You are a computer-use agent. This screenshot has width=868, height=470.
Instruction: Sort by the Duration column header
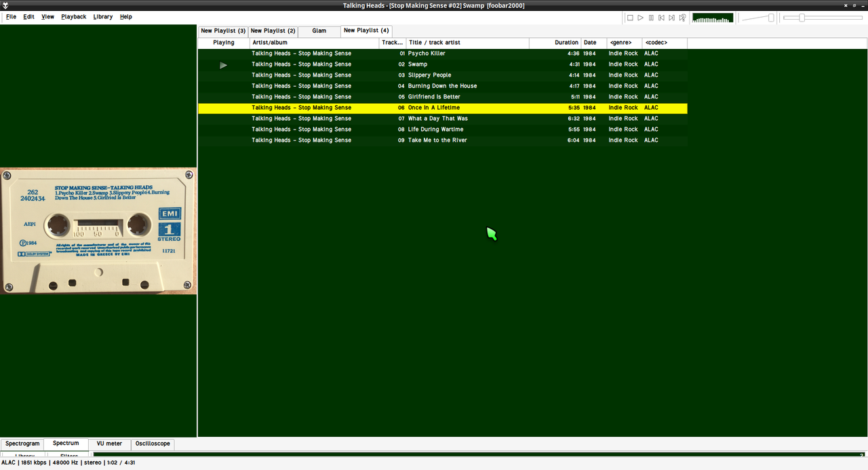pyautogui.click(x=555, y=43)
